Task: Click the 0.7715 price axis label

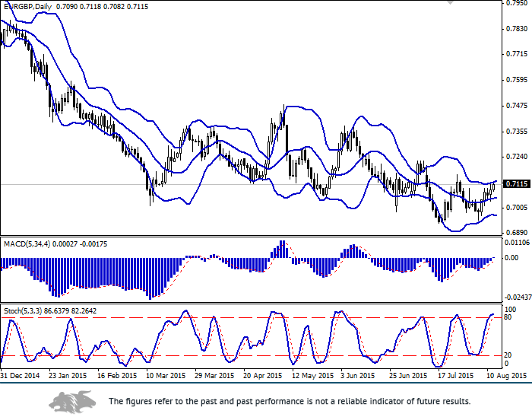Action: coord(517,54)
